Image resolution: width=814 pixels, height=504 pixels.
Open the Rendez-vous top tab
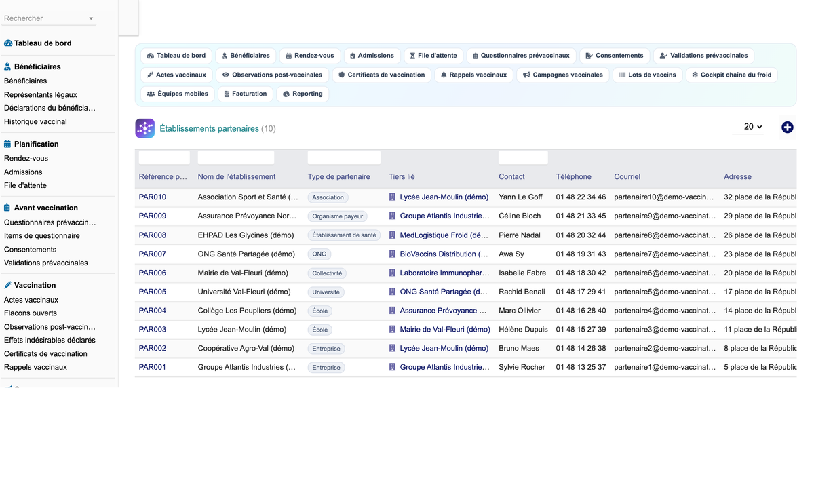click(310, 56)
